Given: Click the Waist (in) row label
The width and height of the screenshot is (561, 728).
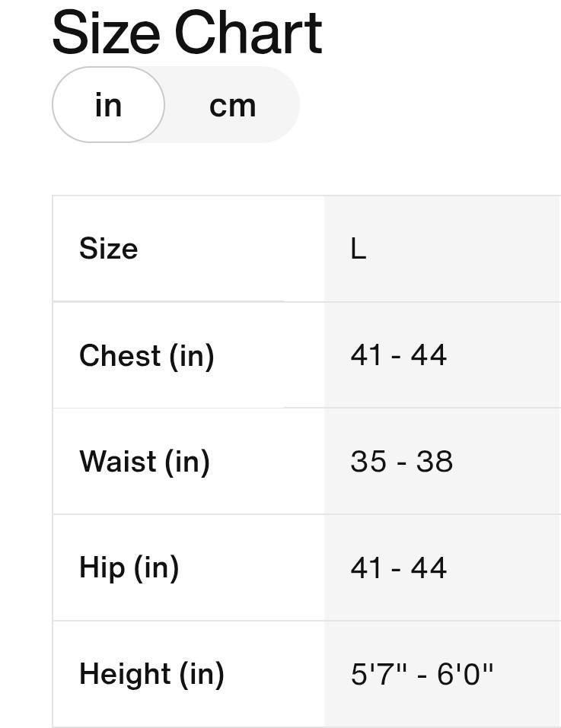Looking at the screenshot, I should (145, 462).
